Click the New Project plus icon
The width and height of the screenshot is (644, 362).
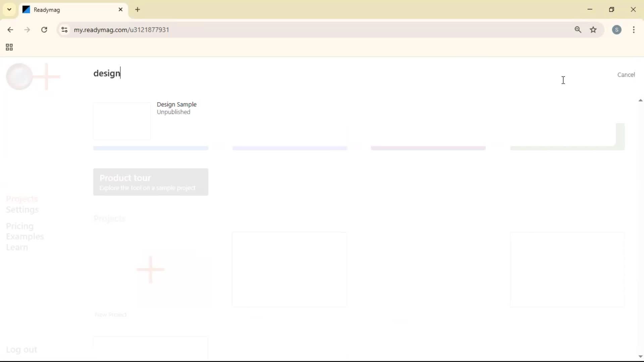point(151,269)
